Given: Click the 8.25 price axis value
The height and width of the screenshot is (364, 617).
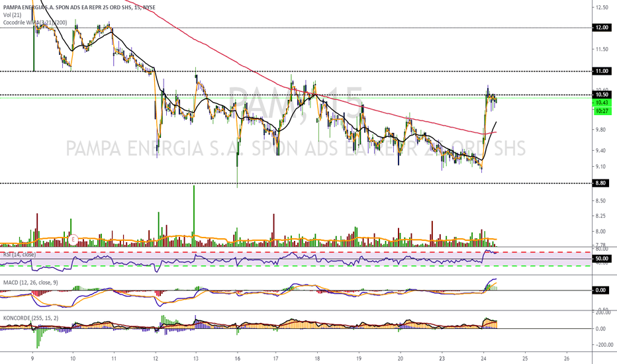Looking at the screenshot, I should (x=601, y=216).
